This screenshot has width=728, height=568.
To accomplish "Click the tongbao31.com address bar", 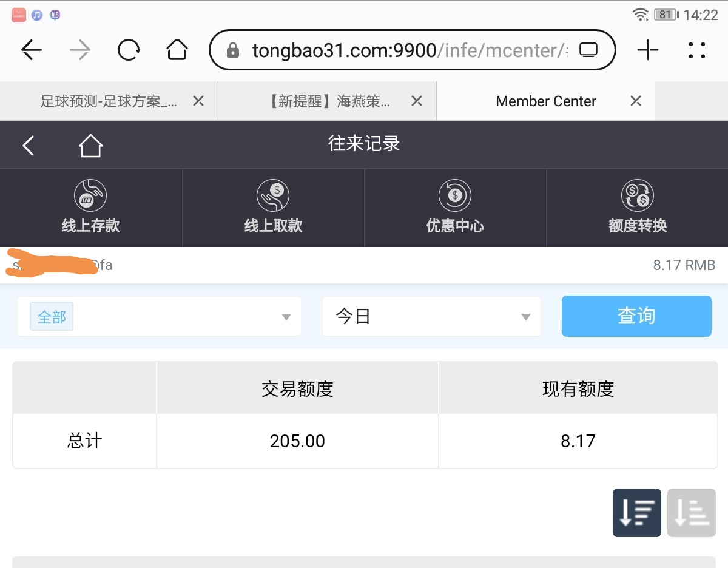I will 400,50.
